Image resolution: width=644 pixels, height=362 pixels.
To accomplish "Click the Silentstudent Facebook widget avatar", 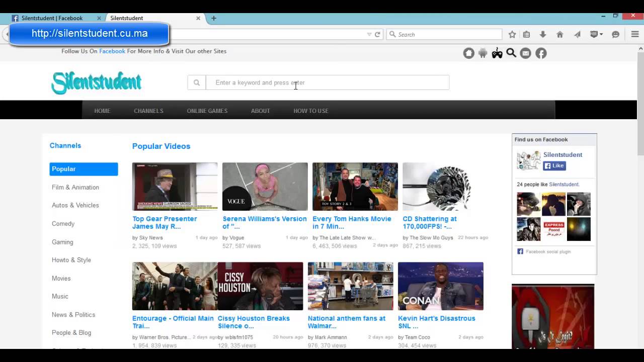I will [529, 160].
